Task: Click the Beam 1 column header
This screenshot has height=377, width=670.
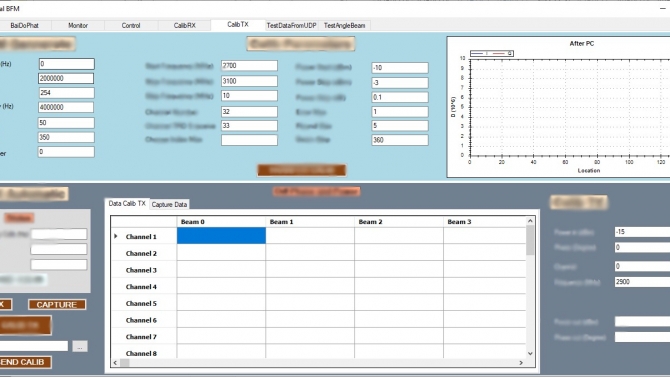Action: click(310, 221)
